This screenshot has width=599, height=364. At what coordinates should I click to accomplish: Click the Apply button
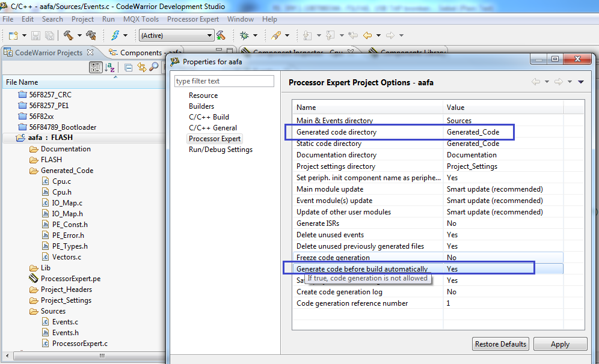click(x=560, y=344)
